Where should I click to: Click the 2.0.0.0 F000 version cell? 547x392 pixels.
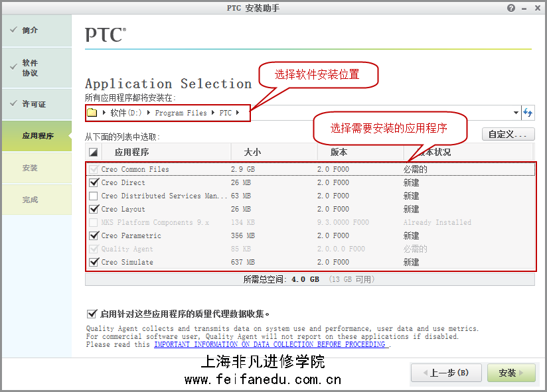click(x=341, y=249)
